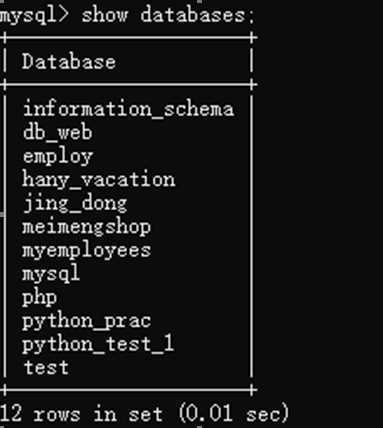Screen dimensions: 383x428
Task: Click the myemployees database row
Action: pyautogui.click(x=87, y=251)
